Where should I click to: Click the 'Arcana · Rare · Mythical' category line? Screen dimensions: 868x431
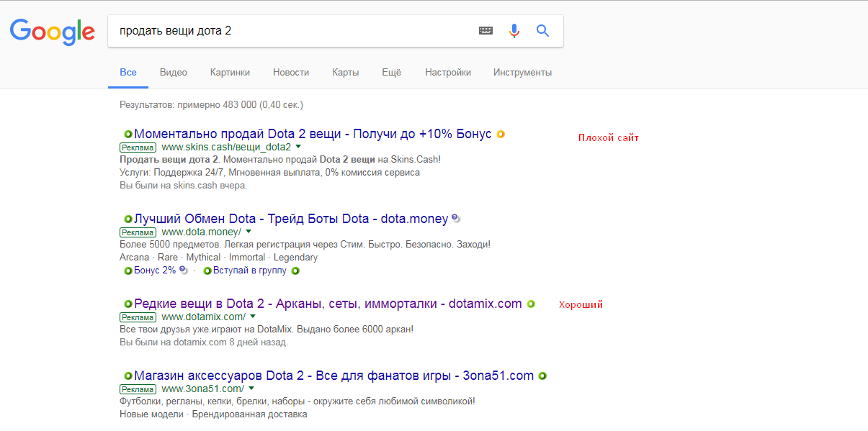click(x=218, y=258)
